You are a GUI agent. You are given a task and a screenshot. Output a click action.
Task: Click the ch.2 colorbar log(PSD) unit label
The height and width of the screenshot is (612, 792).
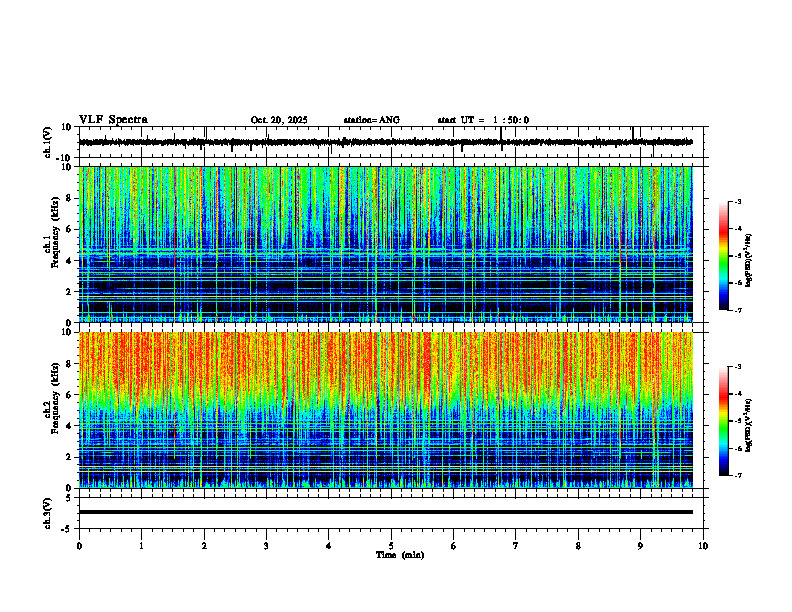pyautogui.click(x=749, y=425)
